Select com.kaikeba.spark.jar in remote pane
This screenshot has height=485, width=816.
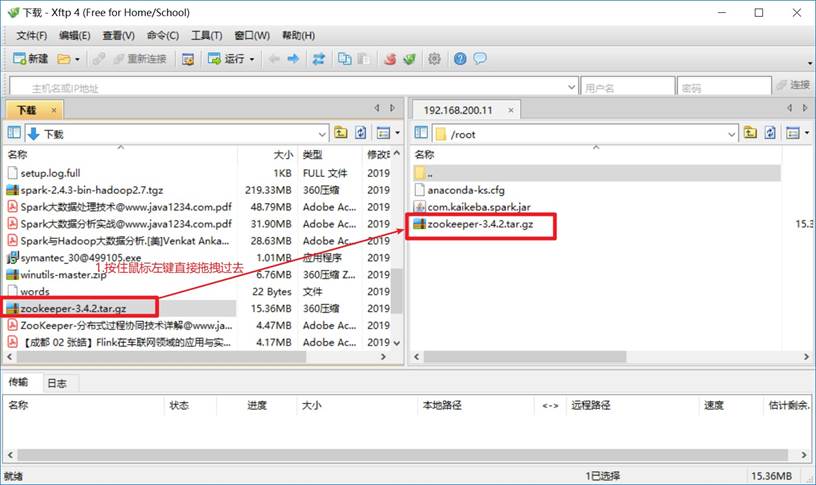(x=479, y=207)
